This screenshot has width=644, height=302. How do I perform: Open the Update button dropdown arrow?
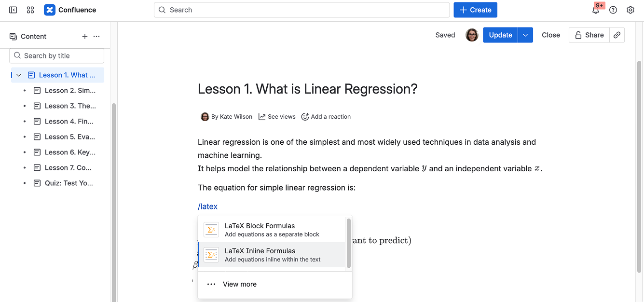click(x=525, y=35)
